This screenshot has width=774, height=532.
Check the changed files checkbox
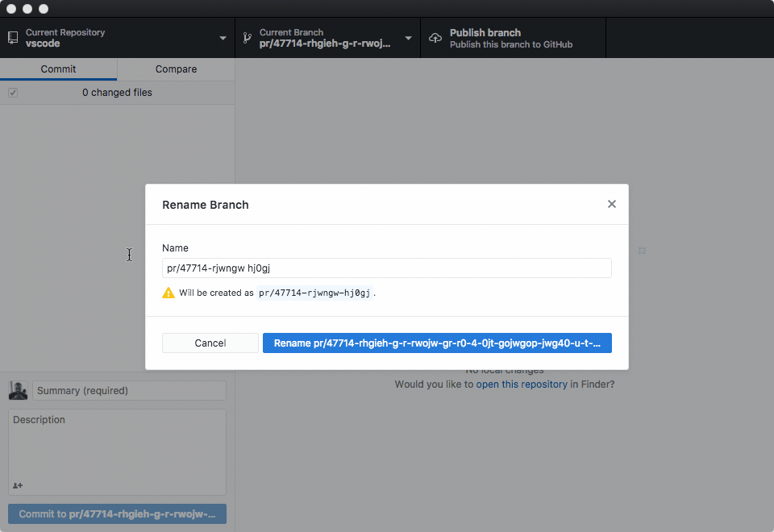point(13,93)
